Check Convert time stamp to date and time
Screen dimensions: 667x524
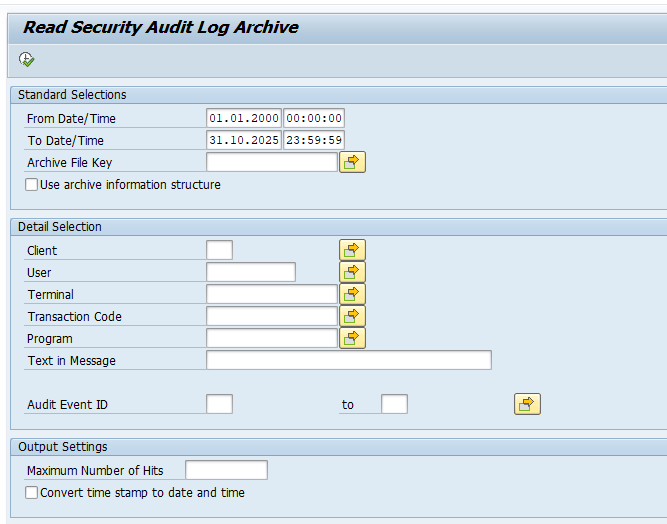click(32, 493)
